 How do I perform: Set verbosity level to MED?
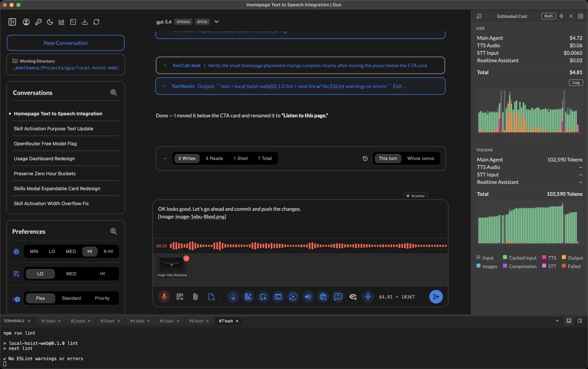71,274
